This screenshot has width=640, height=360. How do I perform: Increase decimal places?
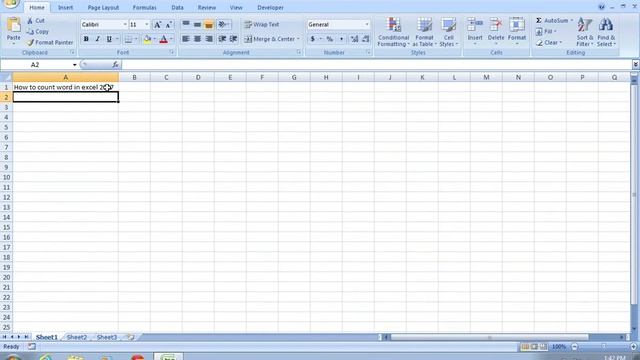[x=354, y=39]
